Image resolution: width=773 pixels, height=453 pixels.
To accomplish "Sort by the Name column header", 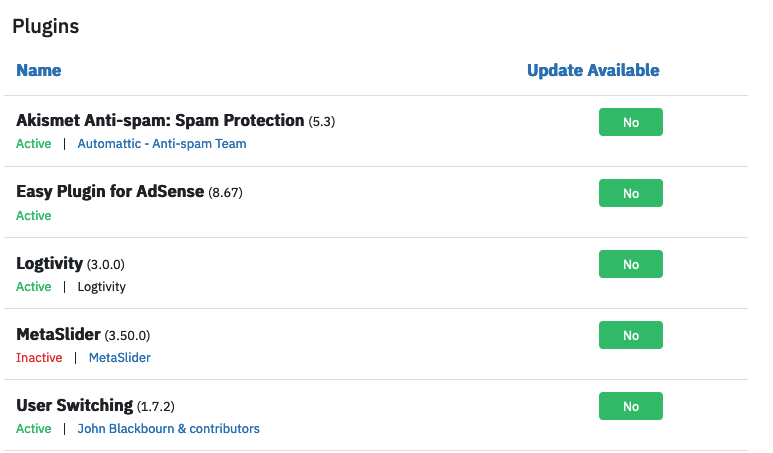I will coord(38,70).
